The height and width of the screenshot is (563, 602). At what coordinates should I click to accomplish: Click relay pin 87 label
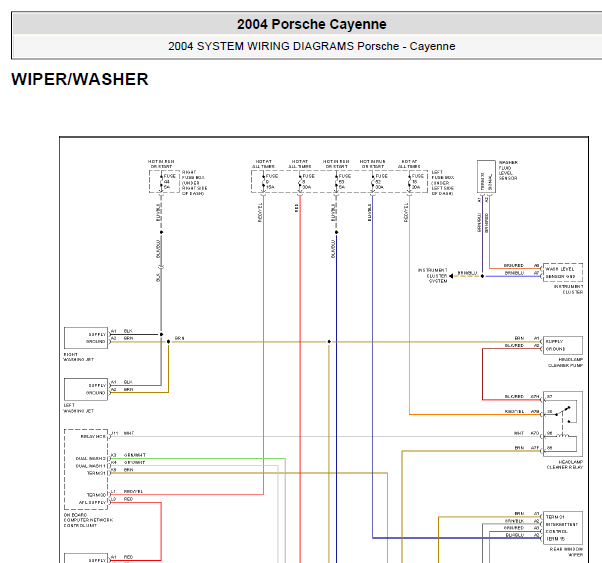tap(550, 396)
